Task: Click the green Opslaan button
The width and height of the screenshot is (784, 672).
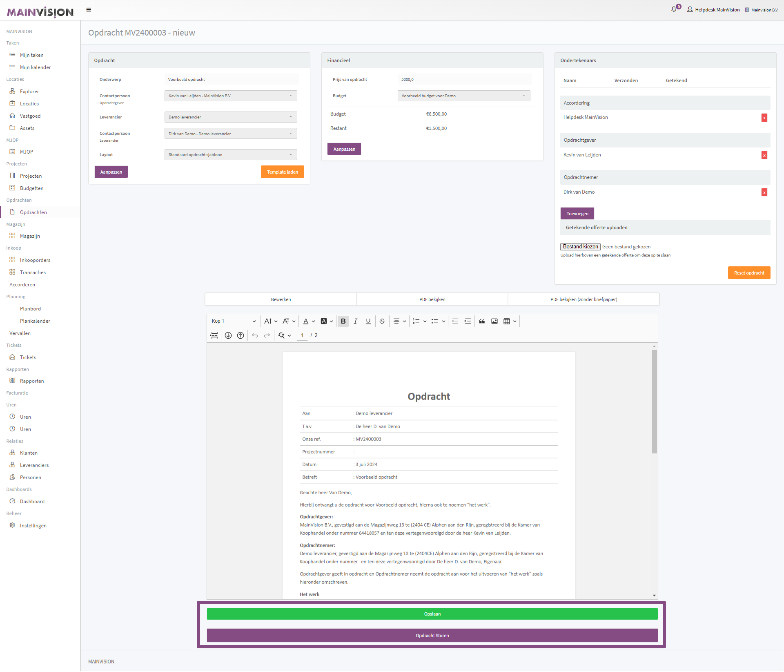Action: pos(432,614)
